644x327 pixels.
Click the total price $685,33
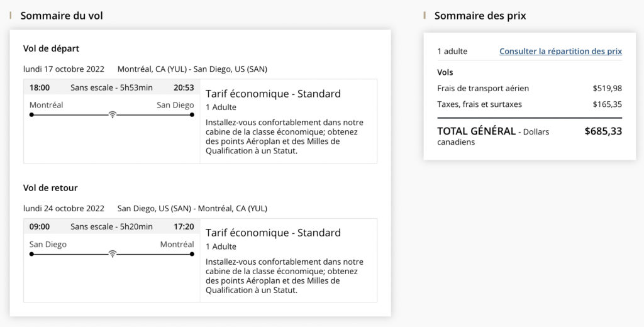point(602,131)
